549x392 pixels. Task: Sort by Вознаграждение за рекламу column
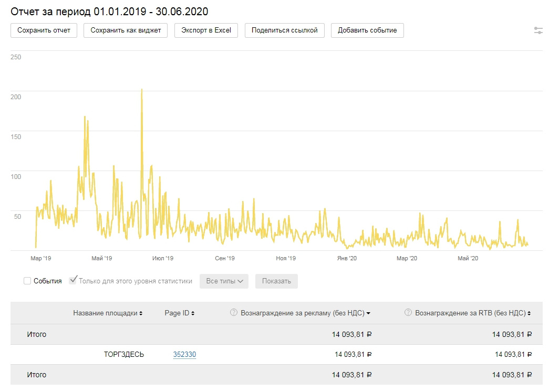point(305,313)
